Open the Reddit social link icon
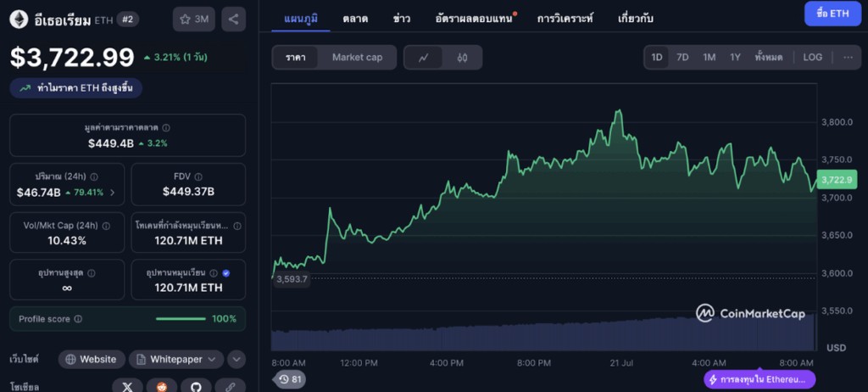 tap(162, 386)
